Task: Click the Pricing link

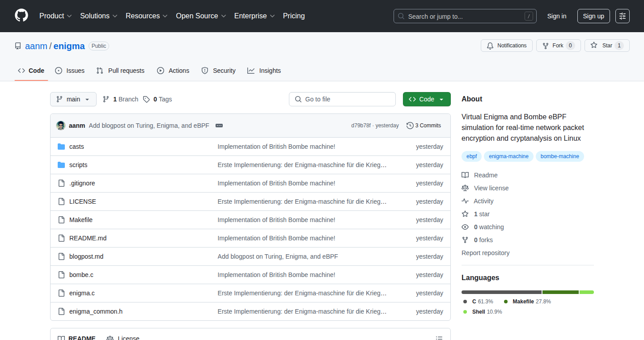Action: pos(294,16)
